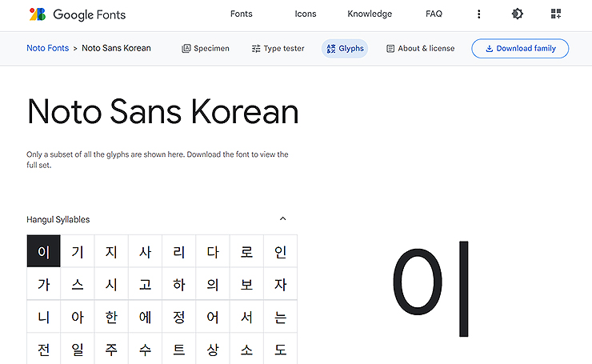592x364 pixels.
Task: Select the 일 glyph cell
Action: point(78,349)
